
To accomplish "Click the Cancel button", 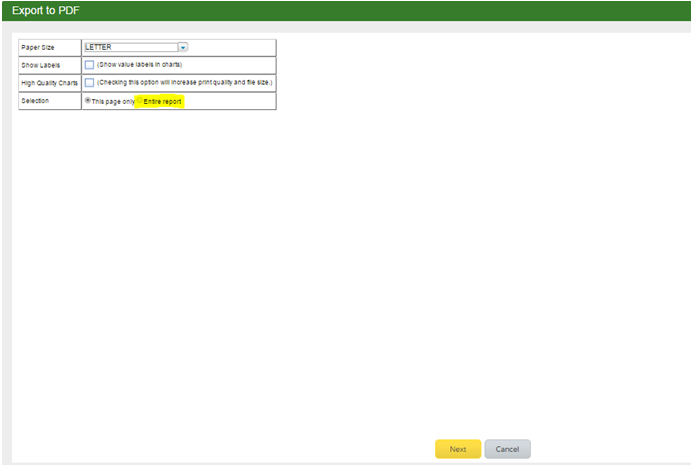I will tap(507, 449).
